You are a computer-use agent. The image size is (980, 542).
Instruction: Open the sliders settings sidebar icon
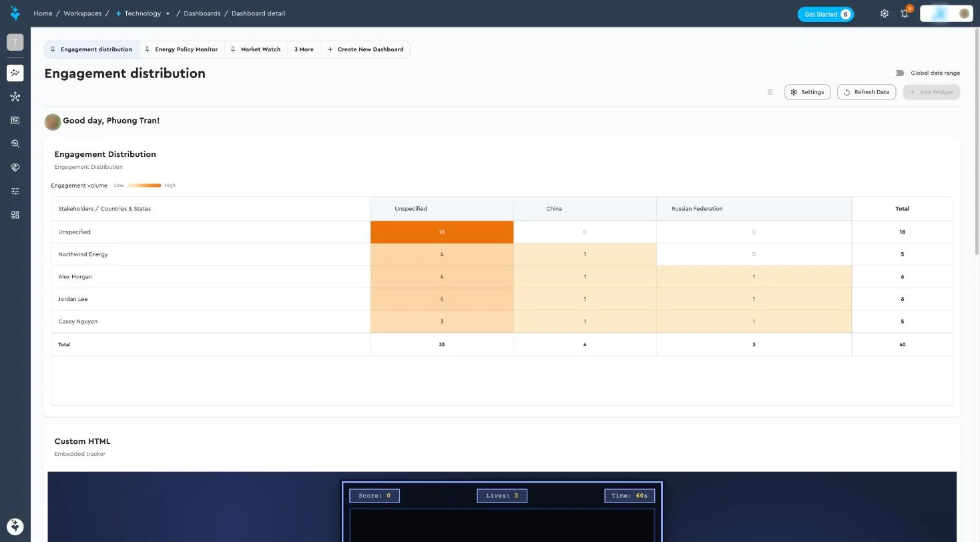[15, 191]
